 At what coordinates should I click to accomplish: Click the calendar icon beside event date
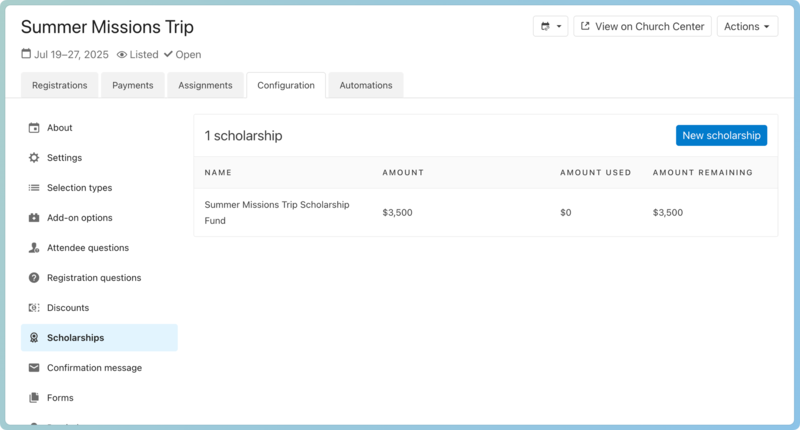[x=26, y=54]
